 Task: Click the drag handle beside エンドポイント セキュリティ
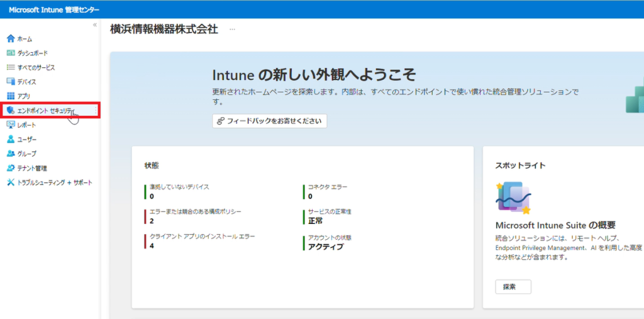pos(96,111)
